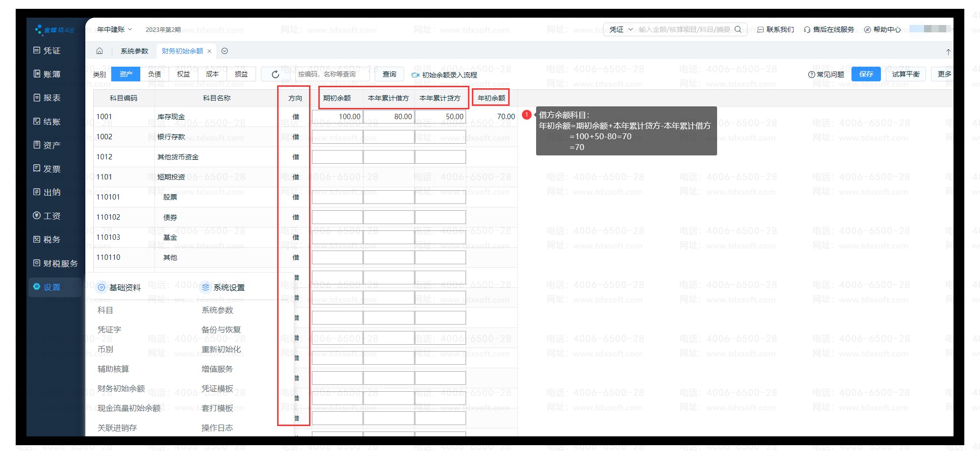Click the search magnifier icon

pyautogui.click(x=738, y=29)
